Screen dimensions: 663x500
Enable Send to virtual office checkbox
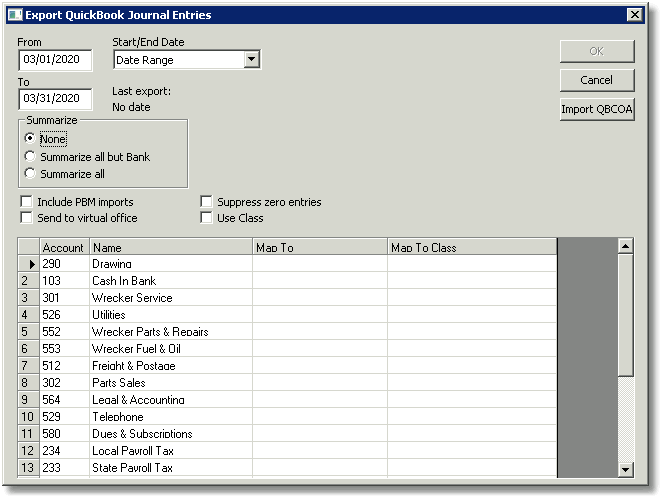26,218
